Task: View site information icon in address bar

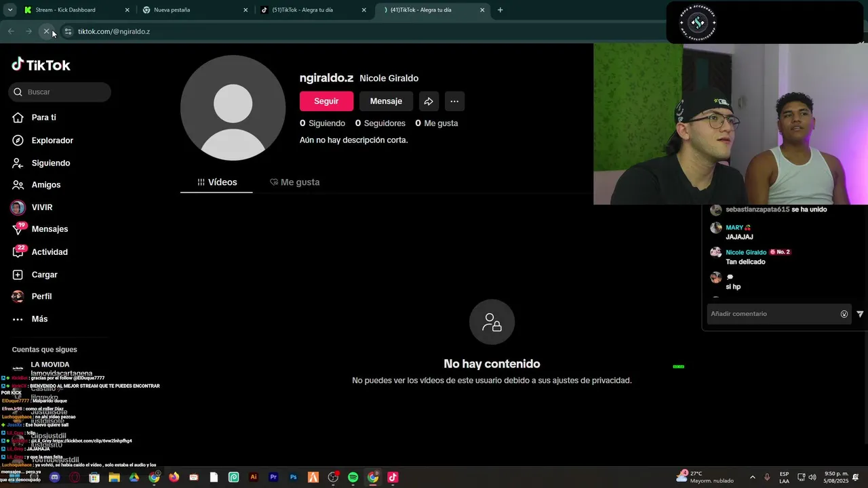Action: click(68, 31)
